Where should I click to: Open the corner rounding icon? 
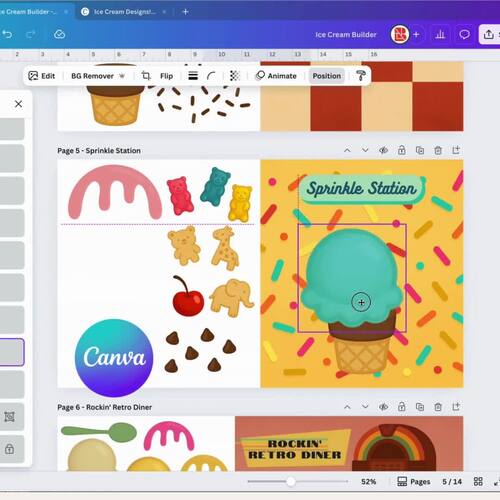211,76
